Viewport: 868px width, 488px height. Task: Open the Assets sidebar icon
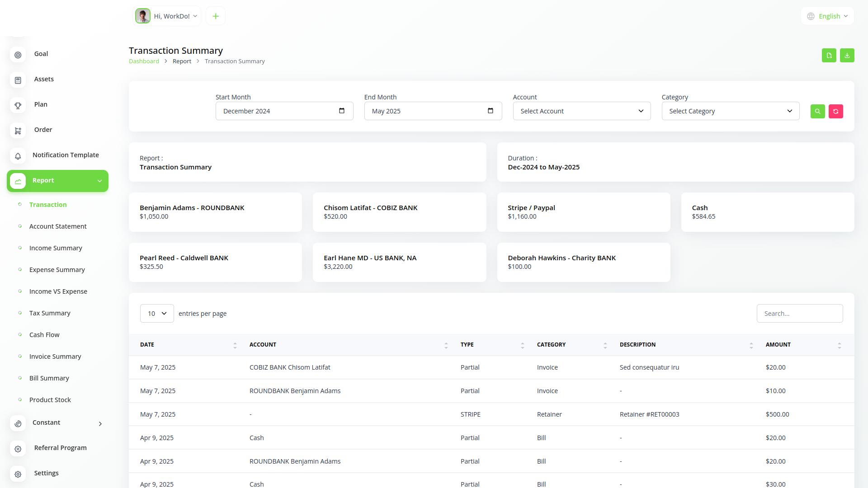(18, 80)
